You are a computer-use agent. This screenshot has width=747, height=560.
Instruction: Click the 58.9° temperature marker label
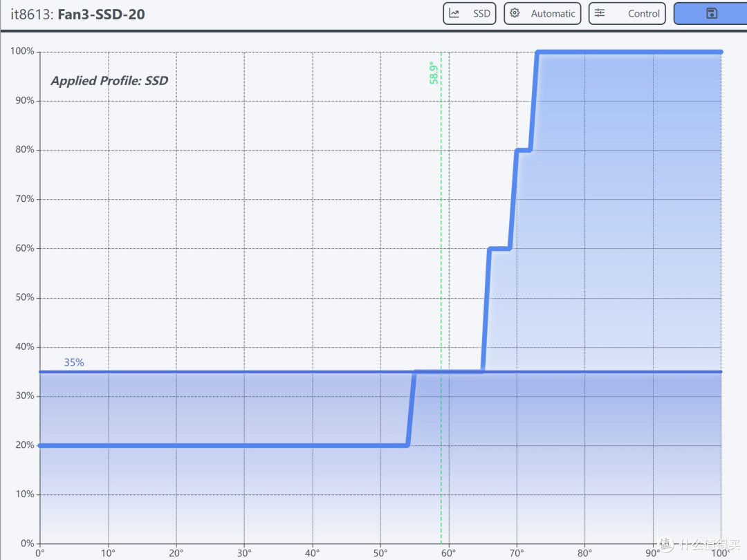coord(433,73)
